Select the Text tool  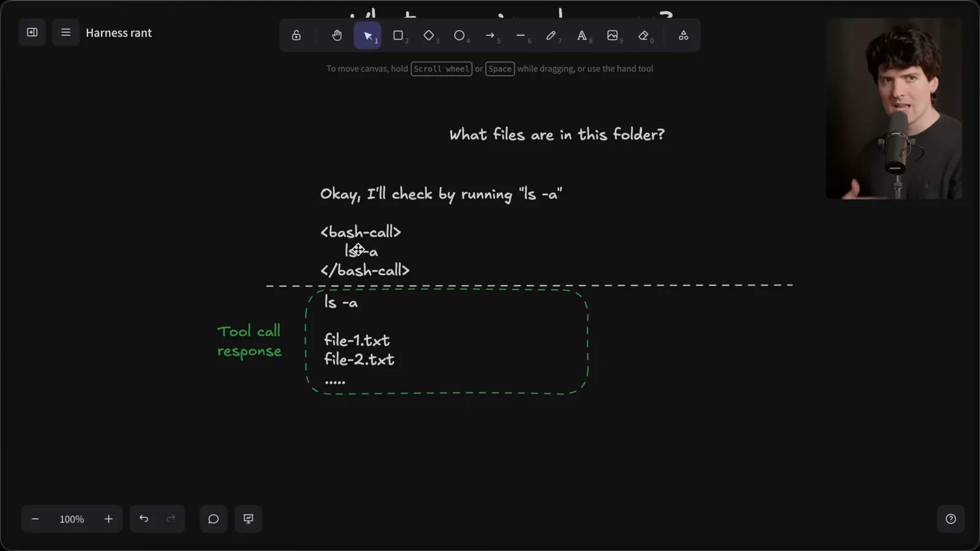click(x=582, y=36)
